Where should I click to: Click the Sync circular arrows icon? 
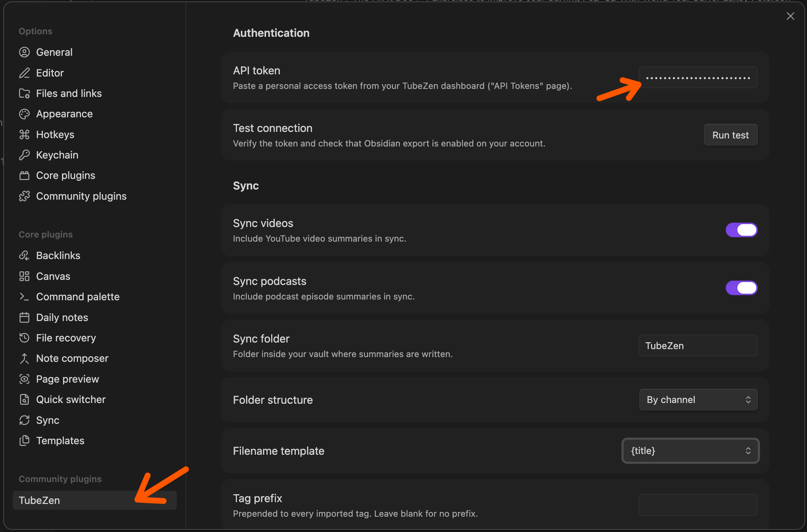24,420
